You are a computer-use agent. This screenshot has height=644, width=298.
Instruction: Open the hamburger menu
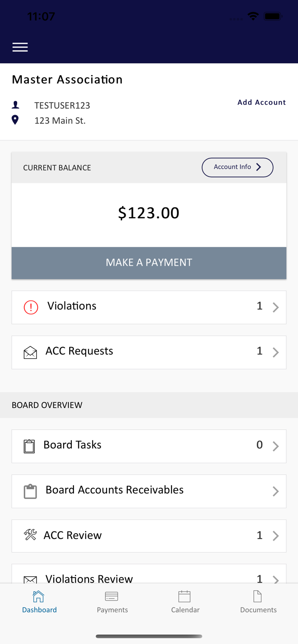point(20,47)
